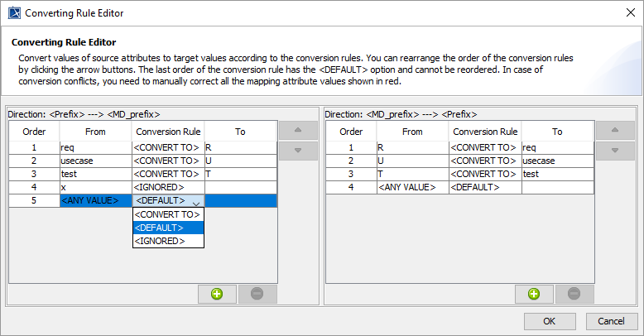Move rule up in left panel
The image size is (644, 336).
(298, 131)
